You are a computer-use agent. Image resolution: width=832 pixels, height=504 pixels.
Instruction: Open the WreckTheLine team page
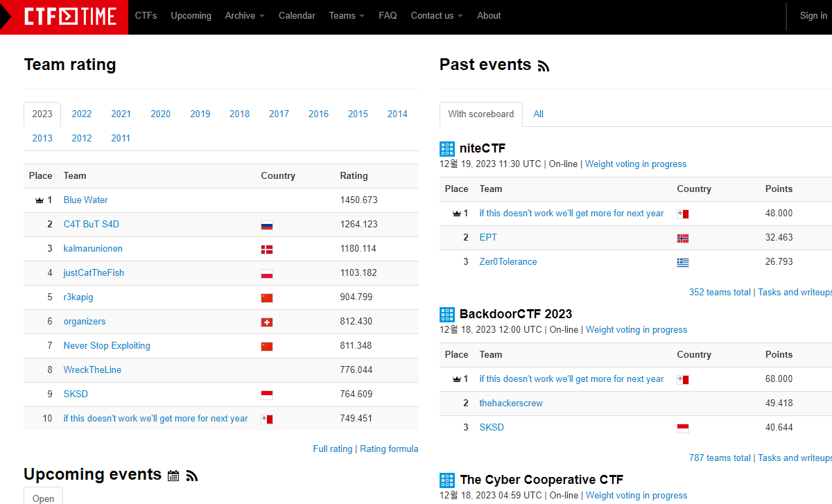(x=92, y=370)
